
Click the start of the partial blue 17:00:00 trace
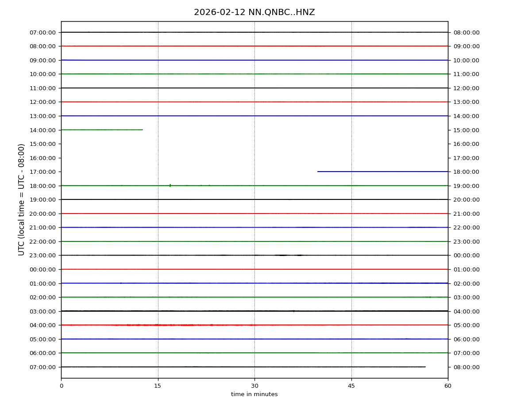click(318, 172)
